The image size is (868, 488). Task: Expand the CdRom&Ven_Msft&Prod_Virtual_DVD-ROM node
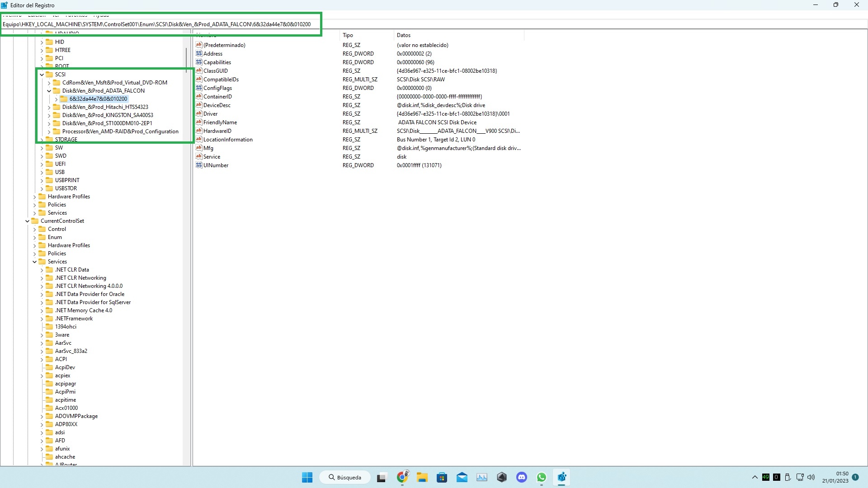(49, 83)
